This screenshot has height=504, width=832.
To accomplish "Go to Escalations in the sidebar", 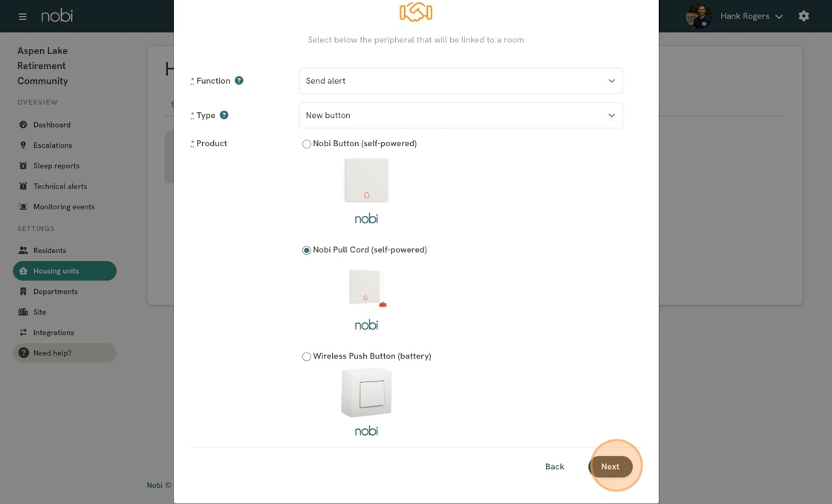I will pyautogui.click(x=52, y=145).
